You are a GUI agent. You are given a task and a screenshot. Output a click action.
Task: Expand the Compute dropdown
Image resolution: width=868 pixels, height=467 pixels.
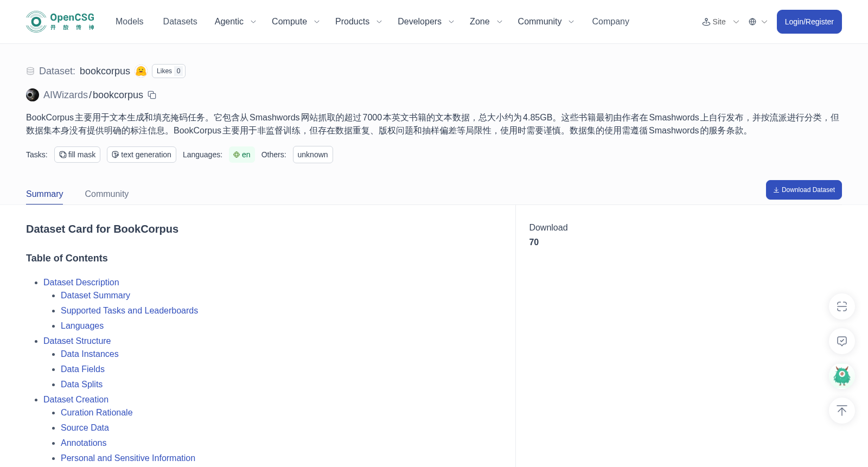pyautogui.click(x=295, y=22)
